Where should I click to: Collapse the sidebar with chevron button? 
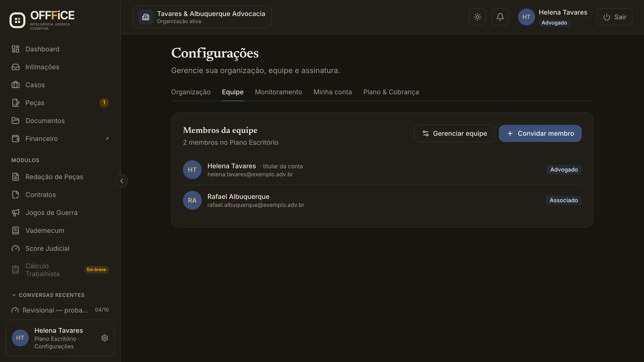point(122,181)
